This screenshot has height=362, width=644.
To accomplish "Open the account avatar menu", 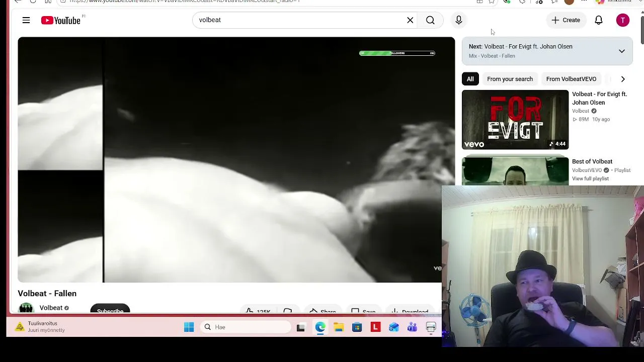I will point(623,20).
